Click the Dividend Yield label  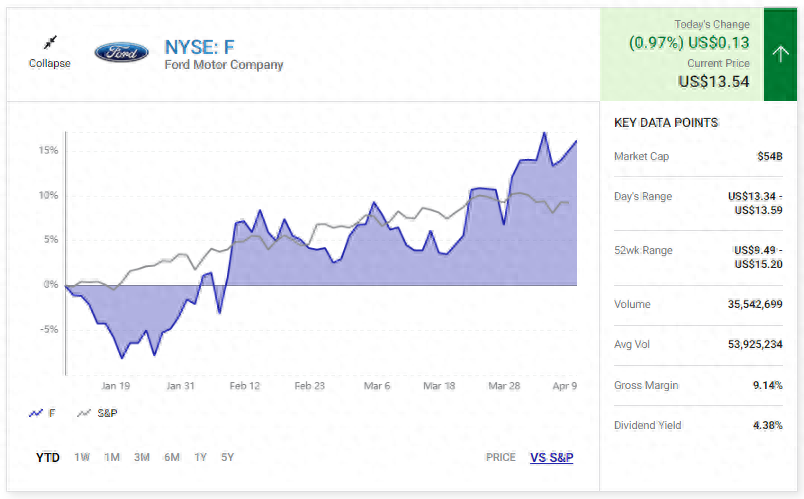[648, 426]
